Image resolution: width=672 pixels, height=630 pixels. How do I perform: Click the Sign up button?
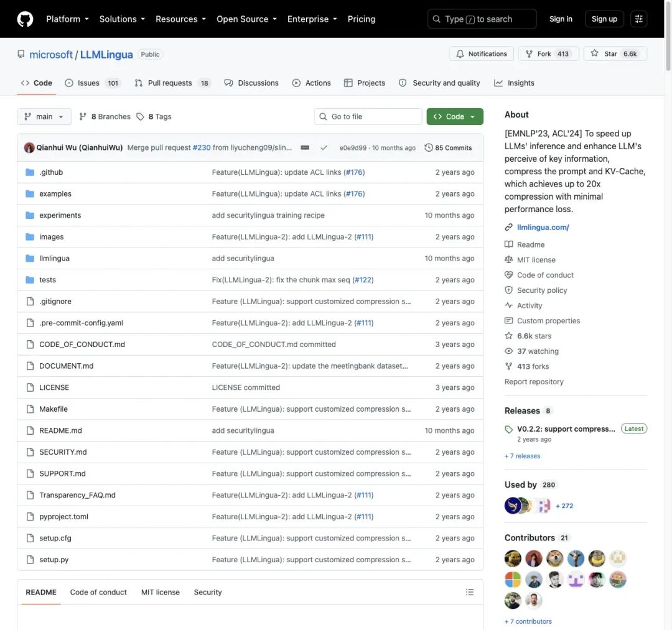604,19
